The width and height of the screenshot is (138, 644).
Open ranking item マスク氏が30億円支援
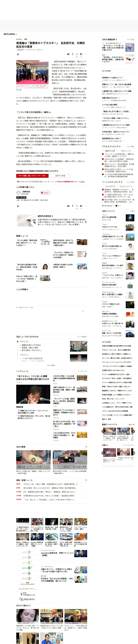tap(119, 175)
